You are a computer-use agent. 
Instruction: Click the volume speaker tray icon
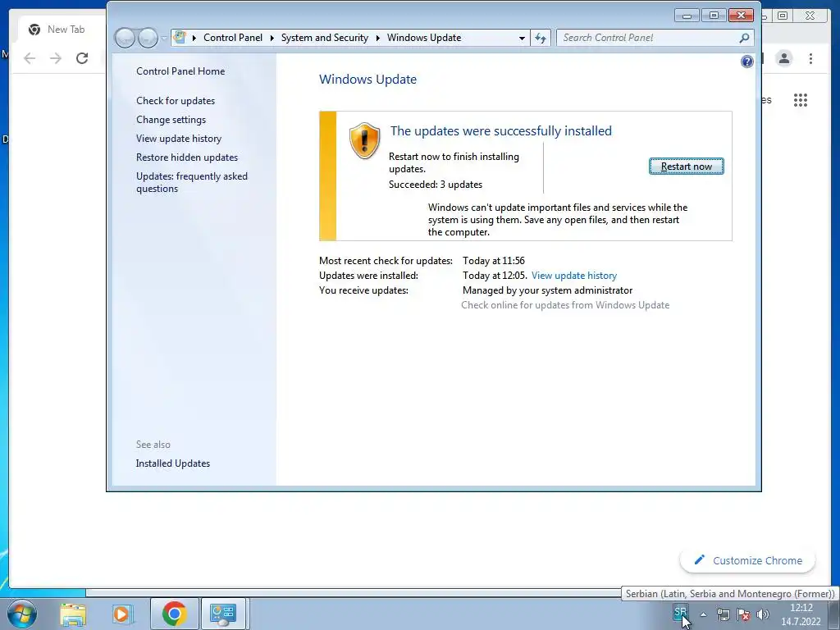coord(763,614)
